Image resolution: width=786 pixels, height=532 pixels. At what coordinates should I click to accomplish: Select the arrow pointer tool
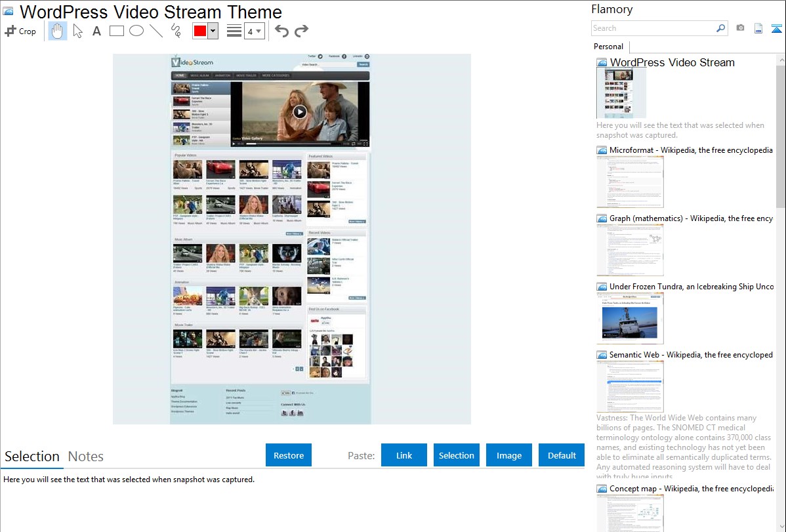click(77, 31)
